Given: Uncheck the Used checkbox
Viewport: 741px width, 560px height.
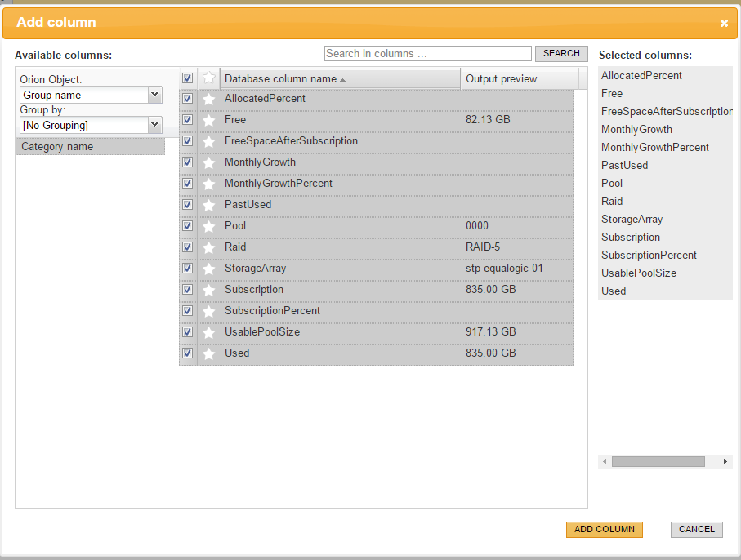Looking at the screenshot, I should [188, 353].
